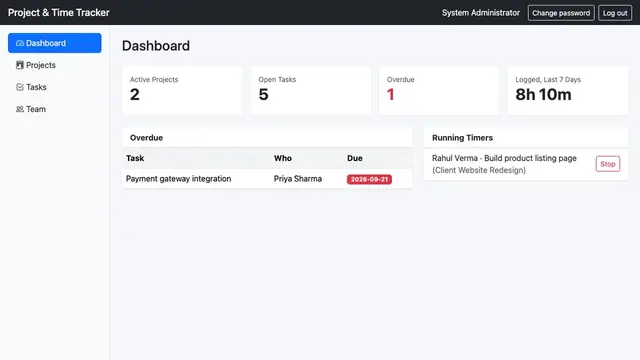
Task: Go to the Tasks page
Action: 55,87
